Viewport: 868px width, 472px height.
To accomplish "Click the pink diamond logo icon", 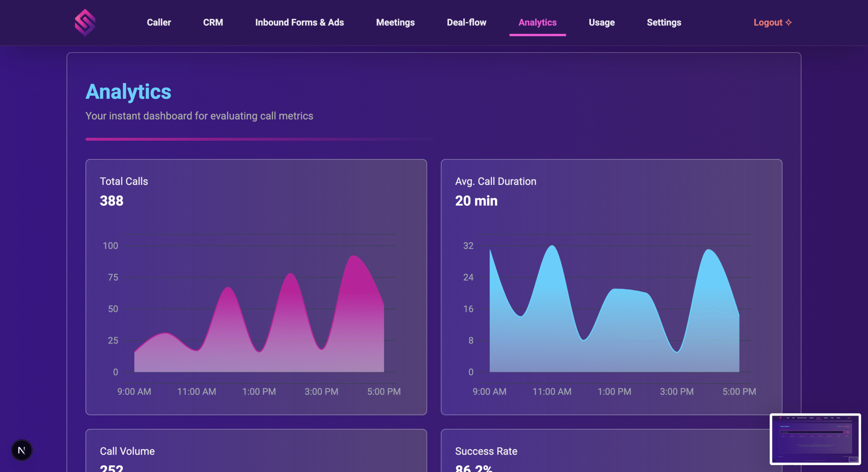I will pyautogui.click(x=85, y=22).
